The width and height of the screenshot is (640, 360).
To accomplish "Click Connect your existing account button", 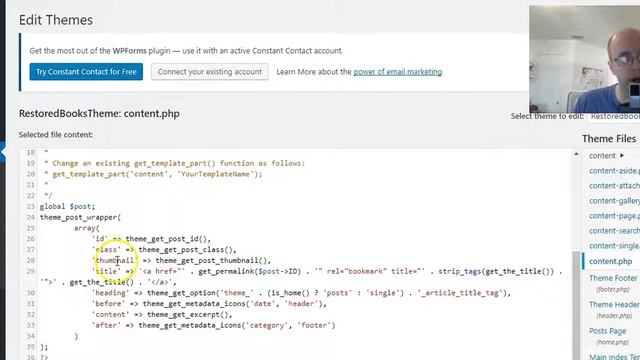I will [x=210, y=72].
